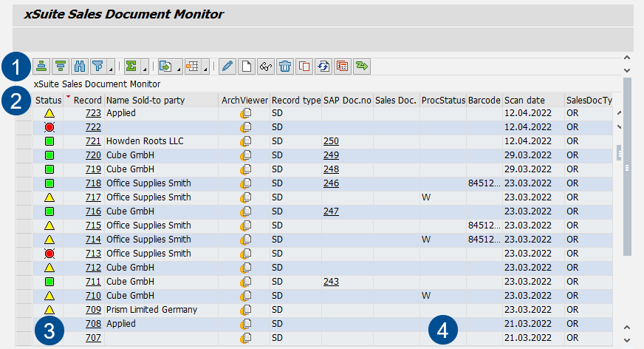Click the calendar date icon in toolbar
Image resolution: width=644 pixels, height=349 pixels.
pos(343,67)
